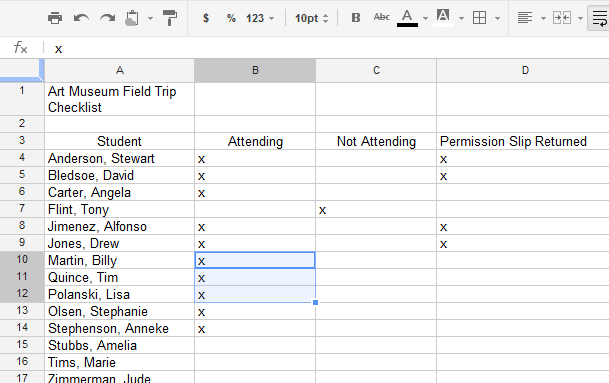609x383 pixels.
Task: Toggle strikethrough Abc formatting
Action: [x=381, y=17]
